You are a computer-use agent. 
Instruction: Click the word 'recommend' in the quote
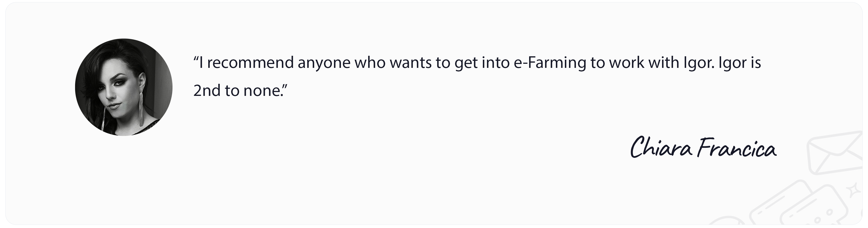tap(250, 63)
